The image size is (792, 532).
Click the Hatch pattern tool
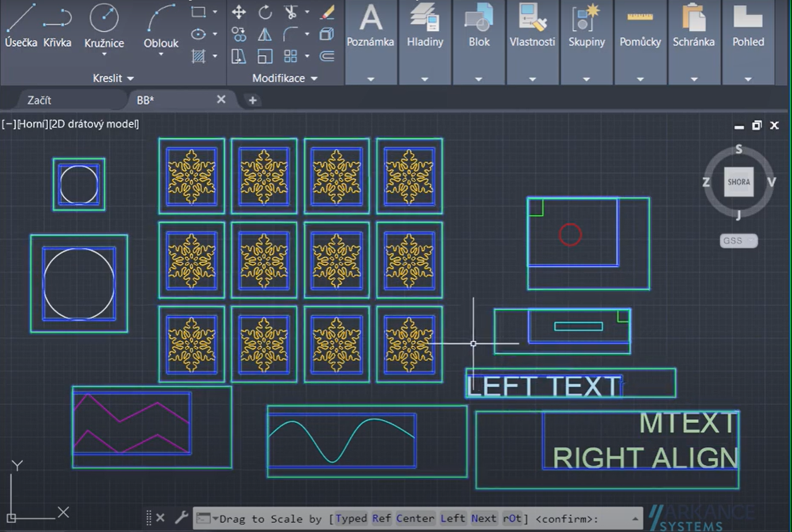(198, 56)
